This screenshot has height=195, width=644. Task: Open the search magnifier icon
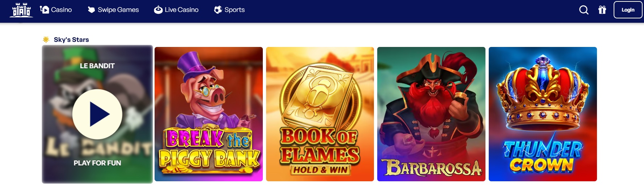tap(584, 10)
